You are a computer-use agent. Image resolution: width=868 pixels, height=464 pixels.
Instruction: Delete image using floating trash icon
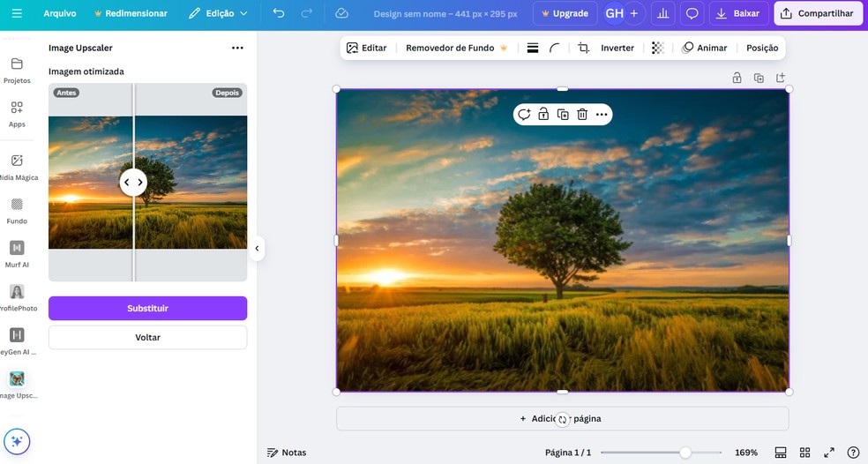pos(582,115)
